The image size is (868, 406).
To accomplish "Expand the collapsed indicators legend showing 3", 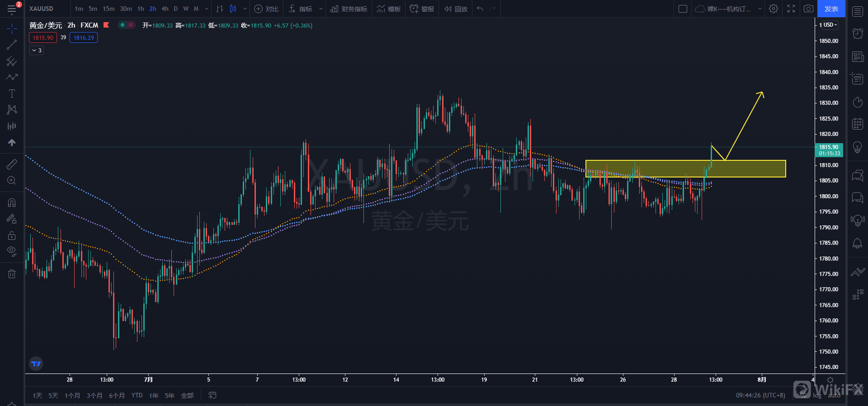I will pyautogui.click(x=37, y=51).
